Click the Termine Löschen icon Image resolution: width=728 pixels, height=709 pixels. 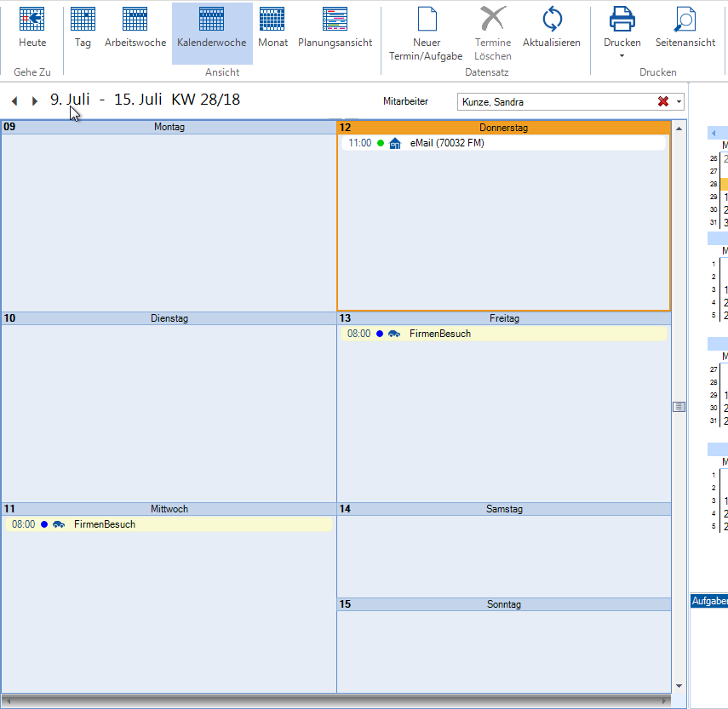click(493, 20)
